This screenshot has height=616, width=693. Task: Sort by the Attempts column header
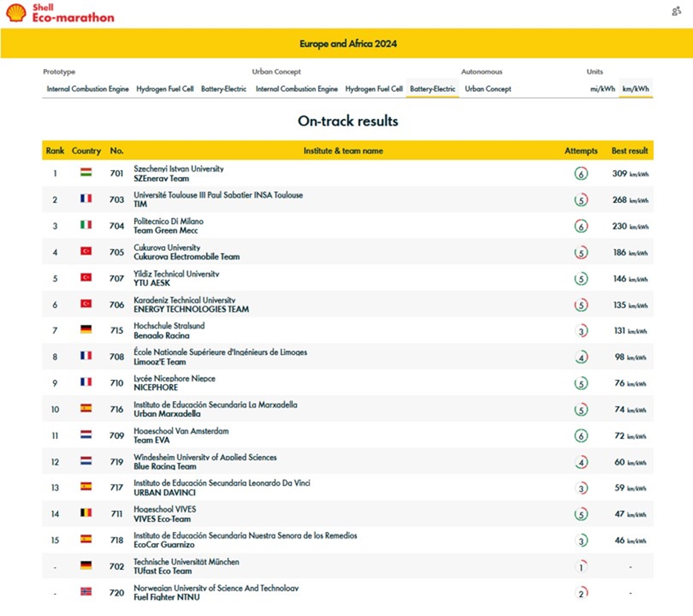[581, 151]
